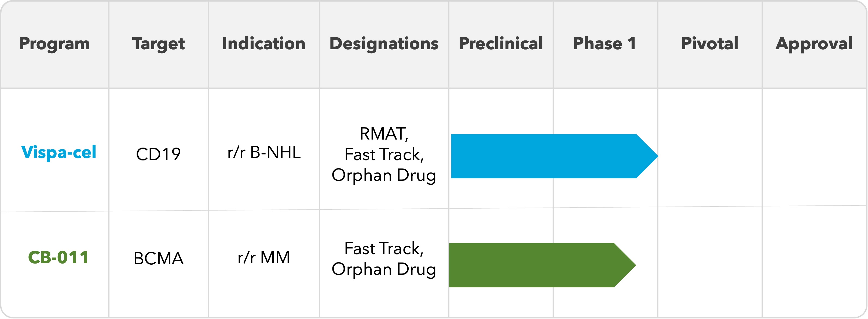Select the Indication column header
Screen dimensions: 868x319
(263, 44)
